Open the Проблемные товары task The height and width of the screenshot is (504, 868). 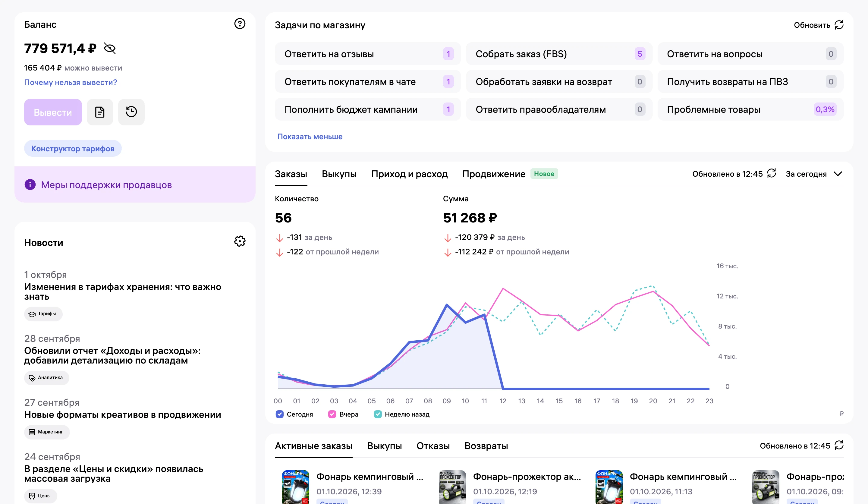point(750,109)
